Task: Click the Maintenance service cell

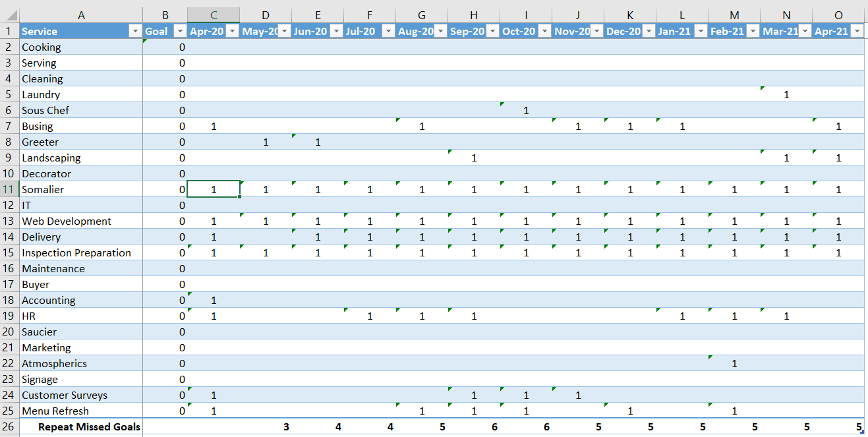Action: [x=81, y=268]
